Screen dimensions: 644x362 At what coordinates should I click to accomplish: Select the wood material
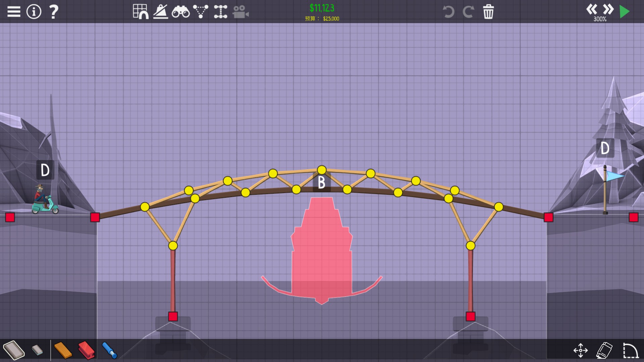tap(63, 350)
